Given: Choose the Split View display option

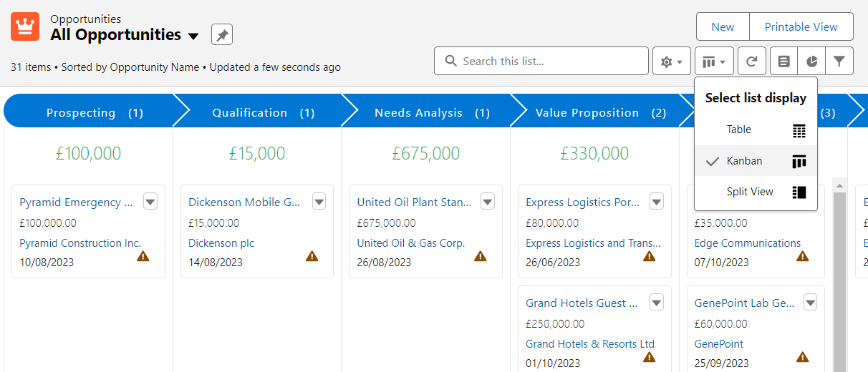Looking at the screenshot, I should [756, 192].
